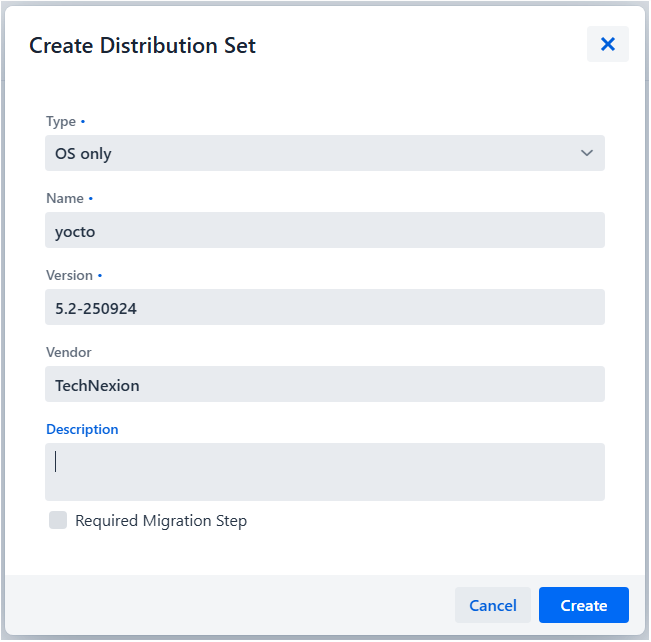Focus the Version field with 5.2-250924
651x642 pixels.
click(324, 308)
